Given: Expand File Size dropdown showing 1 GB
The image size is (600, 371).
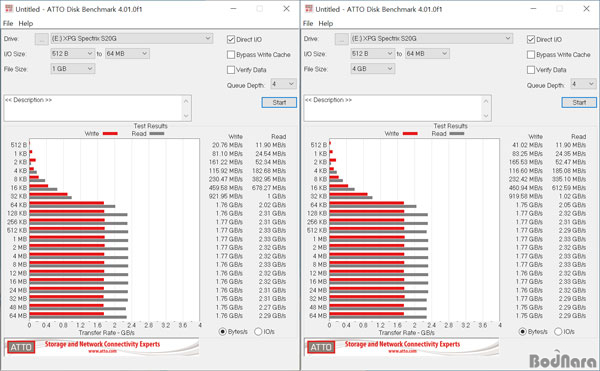Looking at the screenshot, I should point(73,69).
